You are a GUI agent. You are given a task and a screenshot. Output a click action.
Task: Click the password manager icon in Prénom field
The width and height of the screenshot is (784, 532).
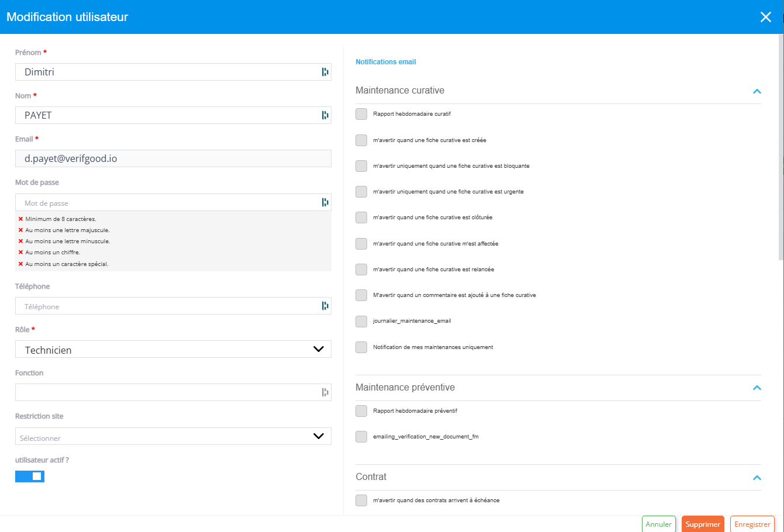point(325,72)
